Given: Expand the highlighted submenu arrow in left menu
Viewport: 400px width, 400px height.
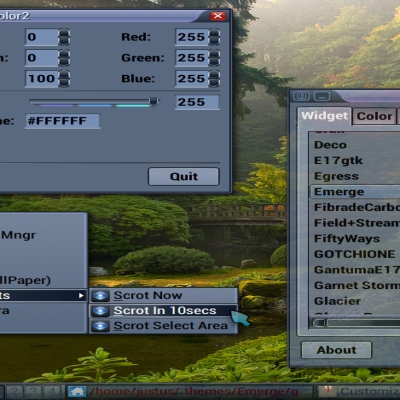Looking at the screenshot, I should click(x=81, y=296).
